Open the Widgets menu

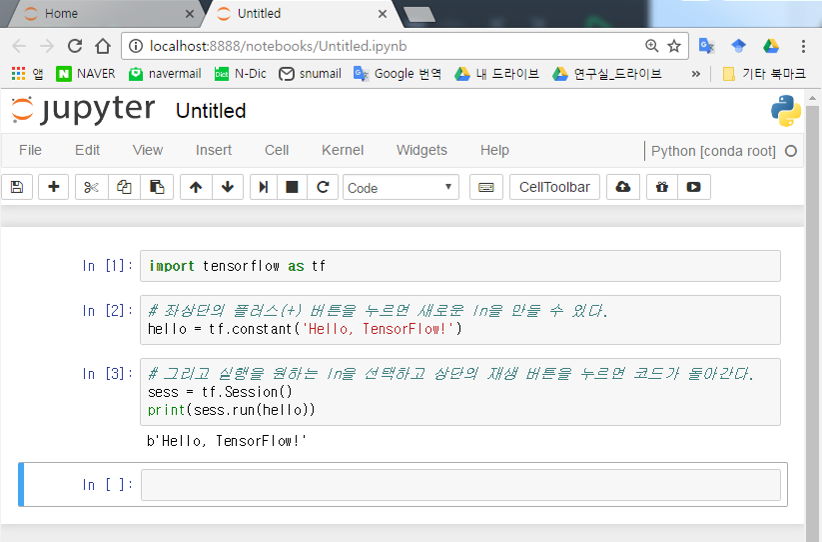tap(421, 150)
